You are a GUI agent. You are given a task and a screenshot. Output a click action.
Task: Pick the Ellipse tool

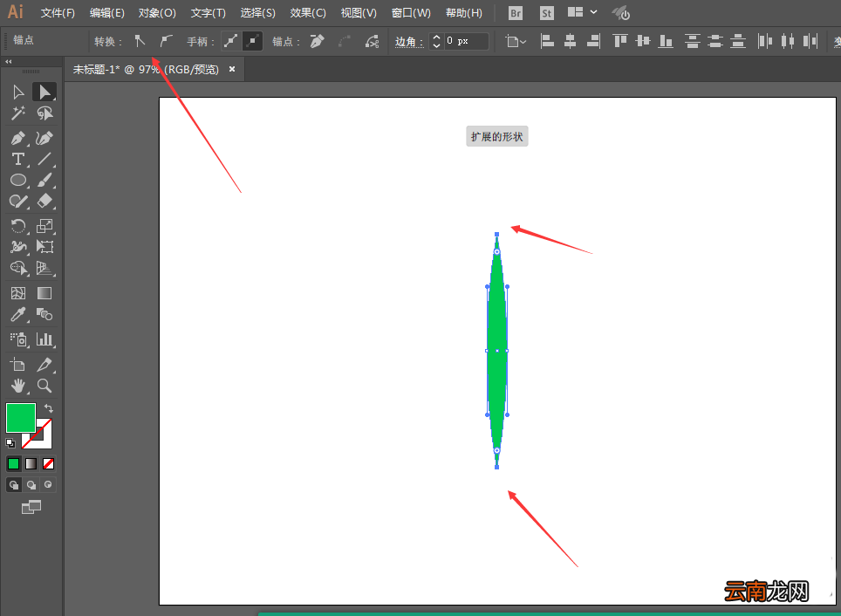18,181
